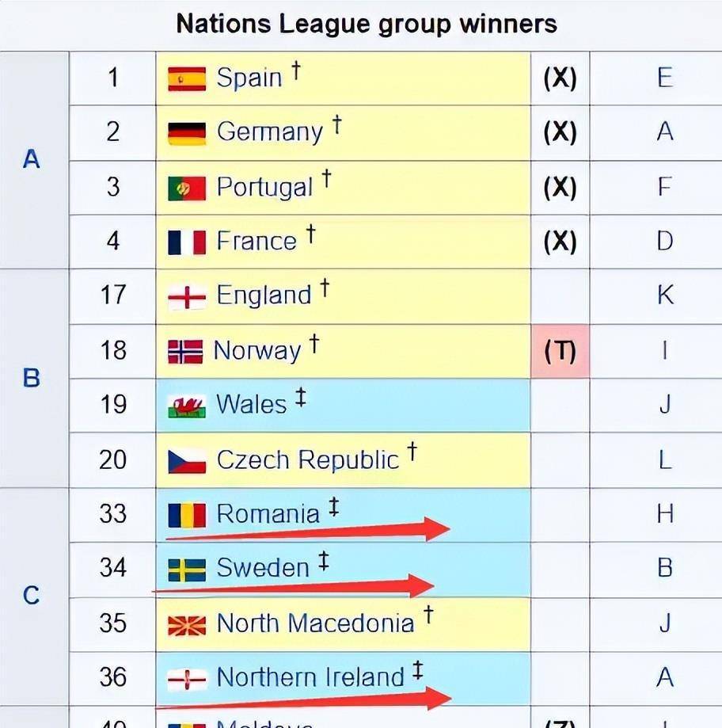722x728 pixels.
Task: Click the Spain flag icon
Action: [187, 78]
